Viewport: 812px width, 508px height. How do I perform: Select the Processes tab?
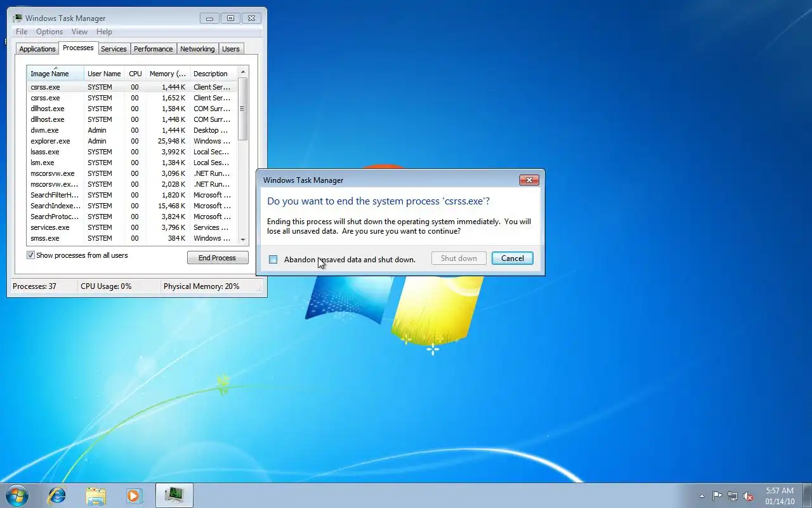pyautogui.click(x=78, y=48)
